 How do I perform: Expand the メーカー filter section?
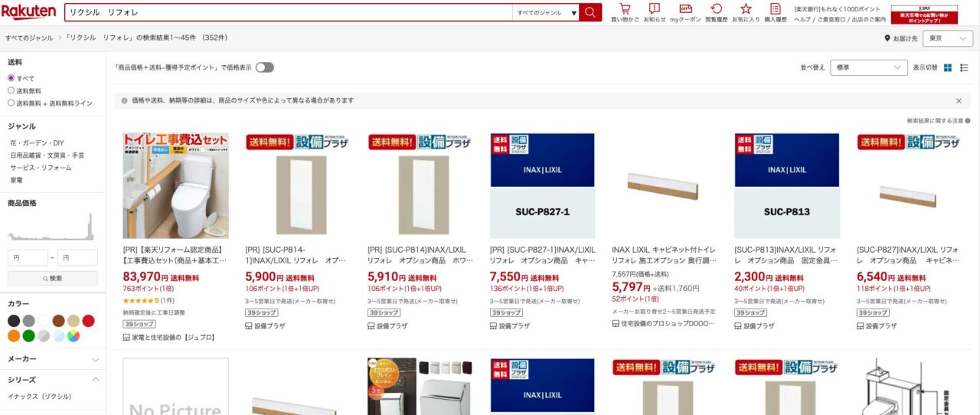click(53, 359)
